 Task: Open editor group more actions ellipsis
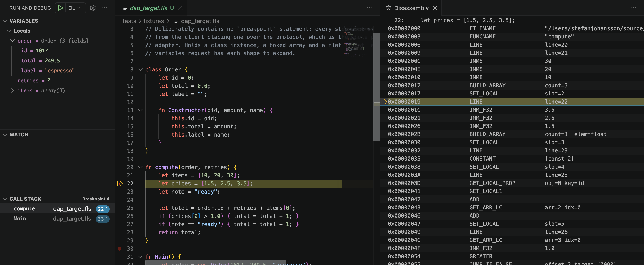[369, 8]
